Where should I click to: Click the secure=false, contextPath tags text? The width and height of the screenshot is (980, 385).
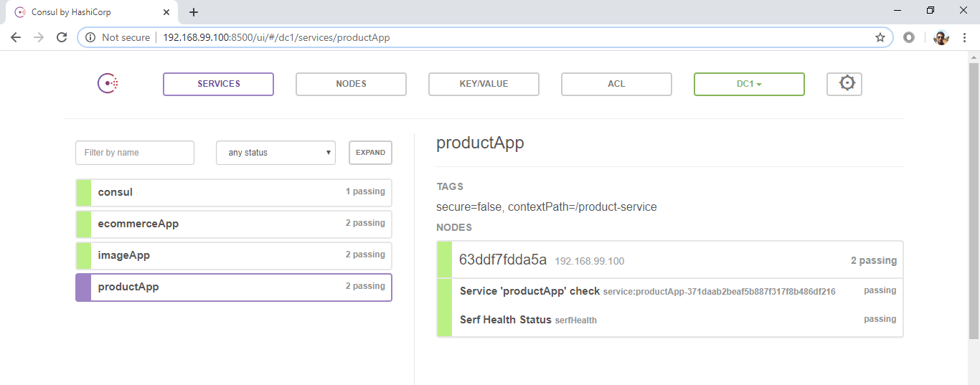(x=547, y=207)
